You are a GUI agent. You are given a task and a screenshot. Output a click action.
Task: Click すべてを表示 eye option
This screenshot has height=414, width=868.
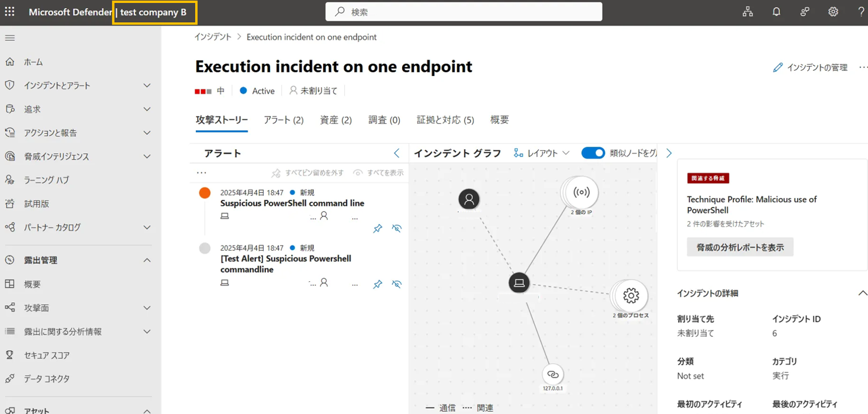[x=379, y=173]
